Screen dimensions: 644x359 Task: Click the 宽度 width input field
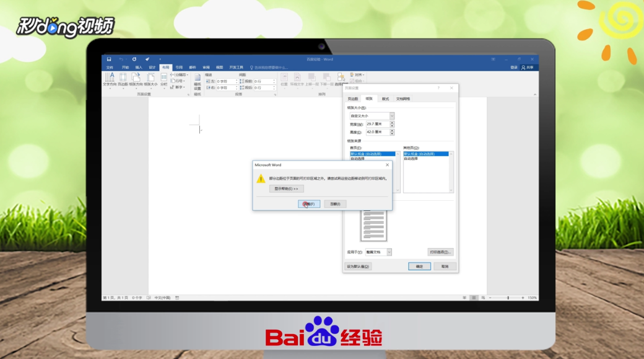pos(378,124)
